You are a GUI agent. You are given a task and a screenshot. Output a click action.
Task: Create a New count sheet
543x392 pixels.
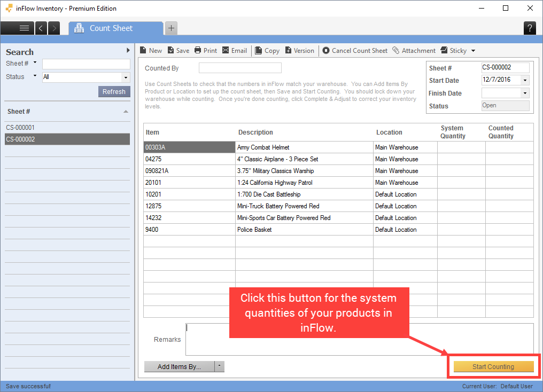151,51
